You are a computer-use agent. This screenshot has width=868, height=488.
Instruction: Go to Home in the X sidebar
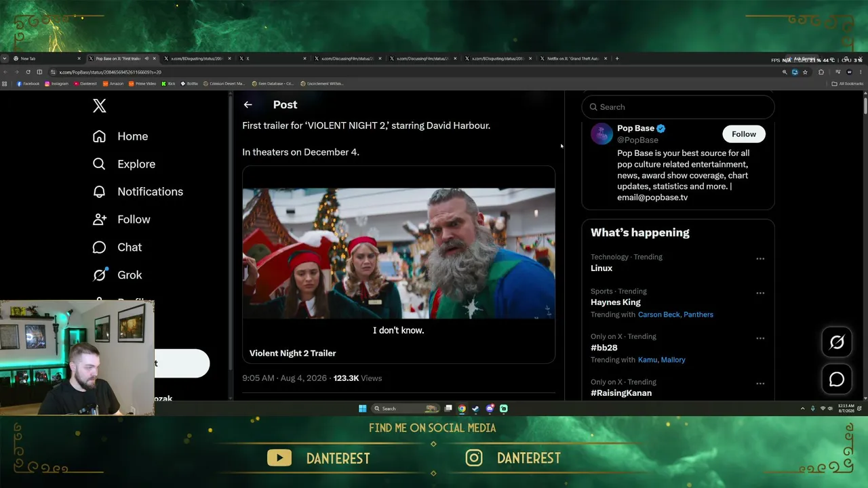click(x=120, y=136)
